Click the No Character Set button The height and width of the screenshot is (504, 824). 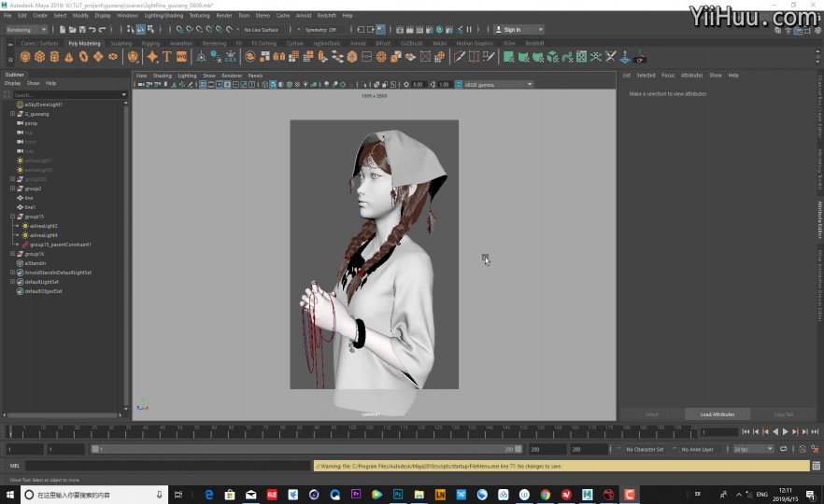click(x=645, y=450)
